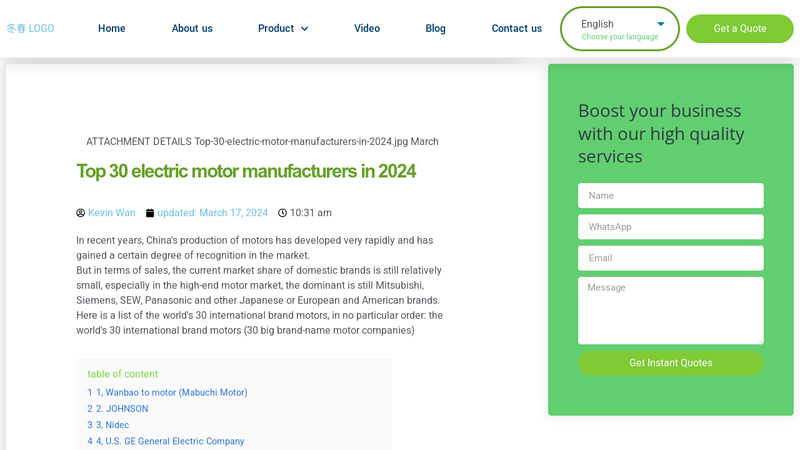Click the site LOGO in header
The image size is (800, 450).
[x=30, y=29]
